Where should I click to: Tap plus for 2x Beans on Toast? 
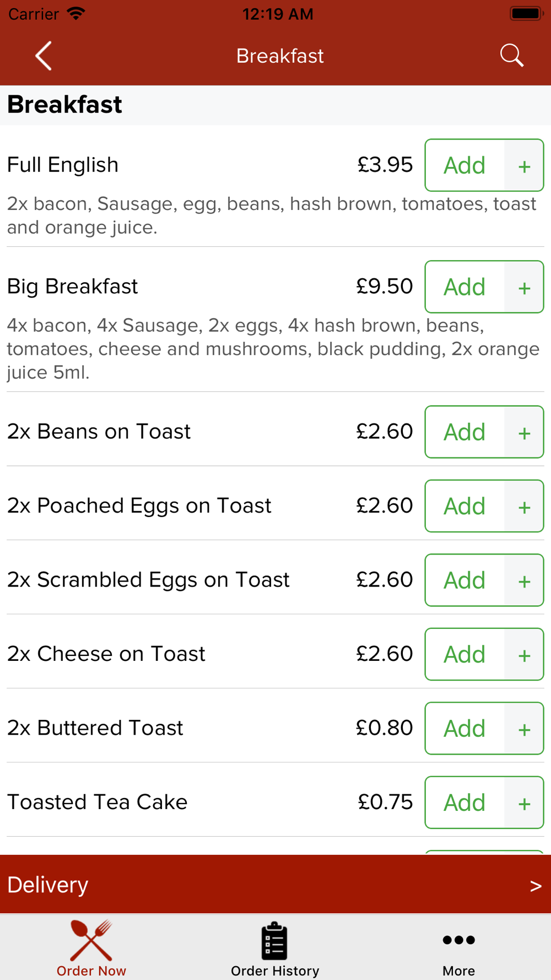coord(524,432)
